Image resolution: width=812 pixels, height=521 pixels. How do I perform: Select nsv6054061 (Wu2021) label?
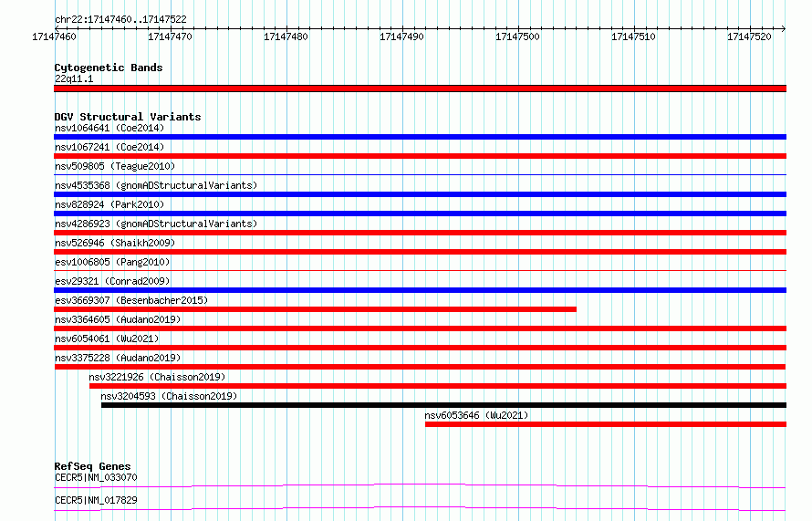107,339
